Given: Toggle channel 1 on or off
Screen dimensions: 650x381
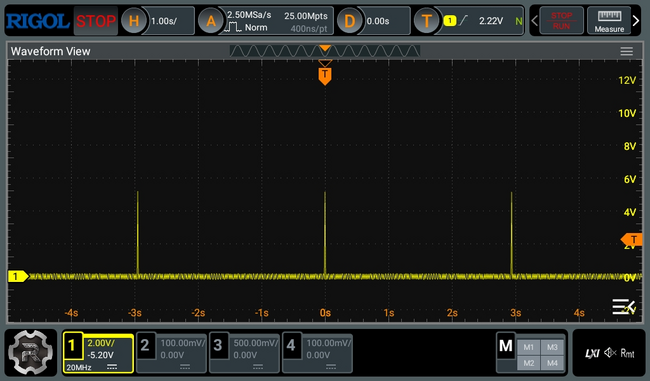Looking at the screenshot, I should 72,345.
